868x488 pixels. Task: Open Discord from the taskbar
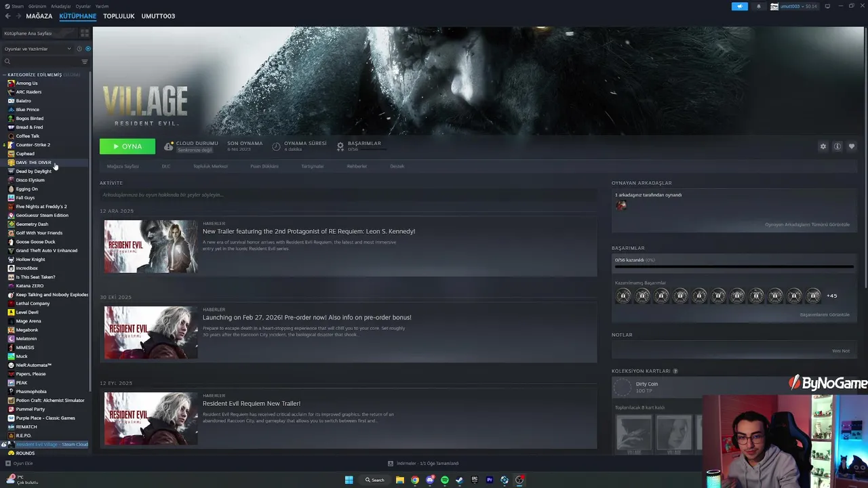coord(430,480)
